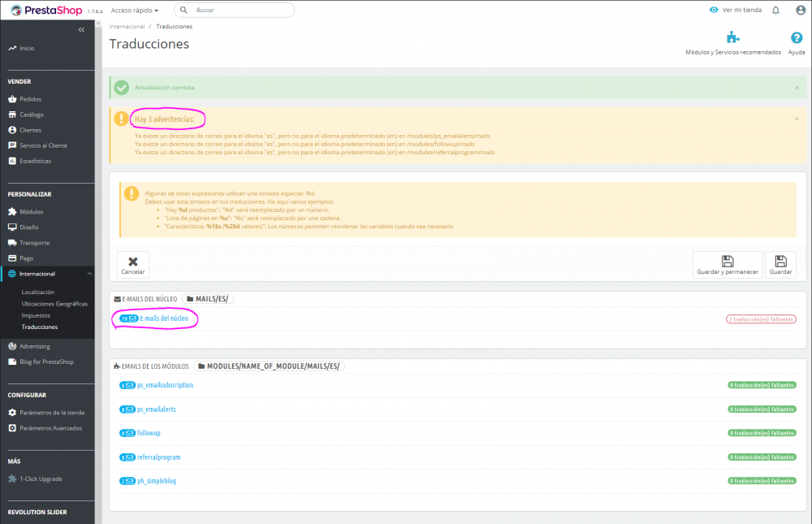The width and height of the screenshot is (812, 524).
Task: Open Ver mi tienda link
Action: pyautogui.click(x=736, y=10)
